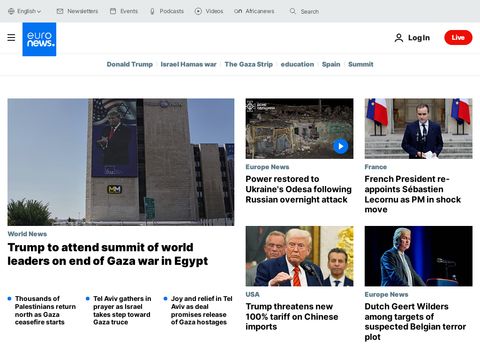This screenshot has height=360, width=480.
Task: Play the Odesa attack video
Action: 340,146
